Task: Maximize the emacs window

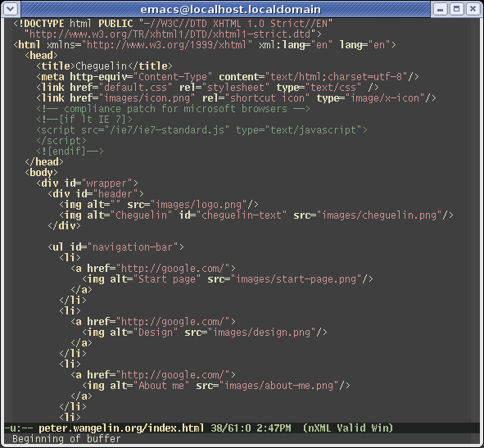Action: coord(456,9)
